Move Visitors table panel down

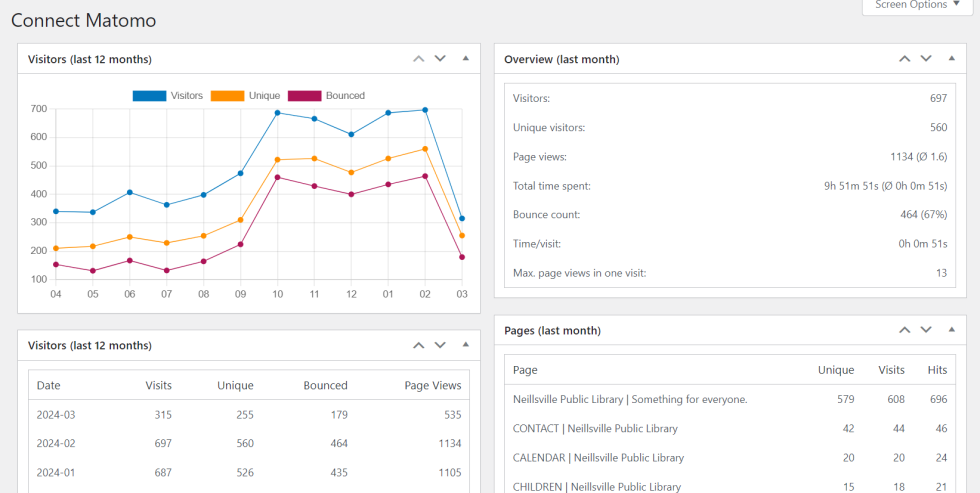pyautogui.click(x=440, y=345)
